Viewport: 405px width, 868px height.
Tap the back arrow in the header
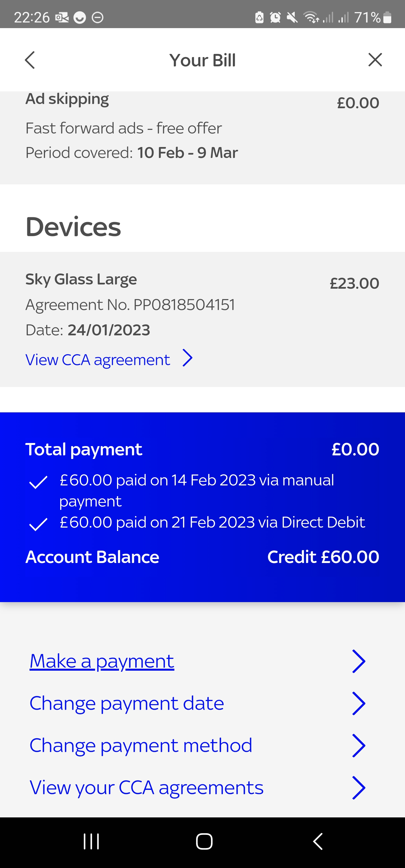[30, 60]
